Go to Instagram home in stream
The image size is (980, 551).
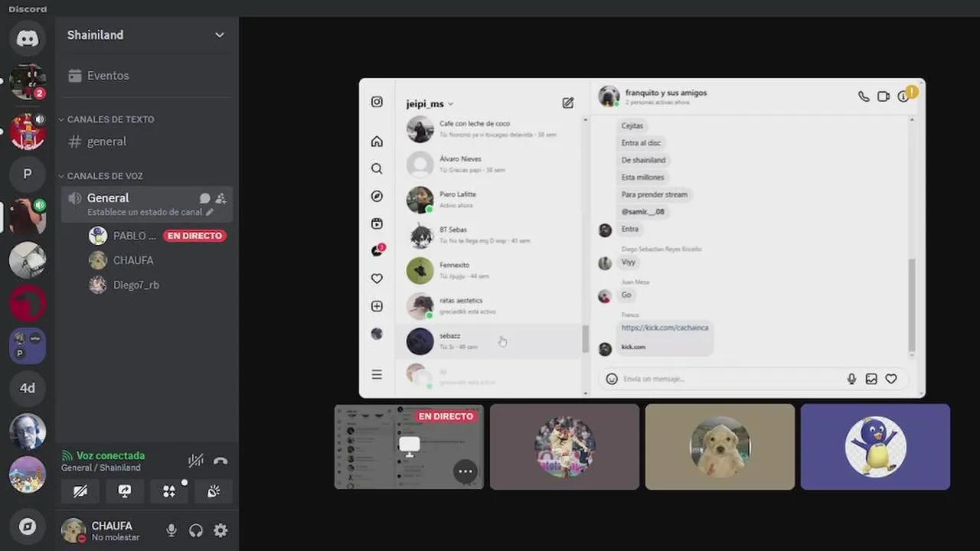click(x=377, y=142)
